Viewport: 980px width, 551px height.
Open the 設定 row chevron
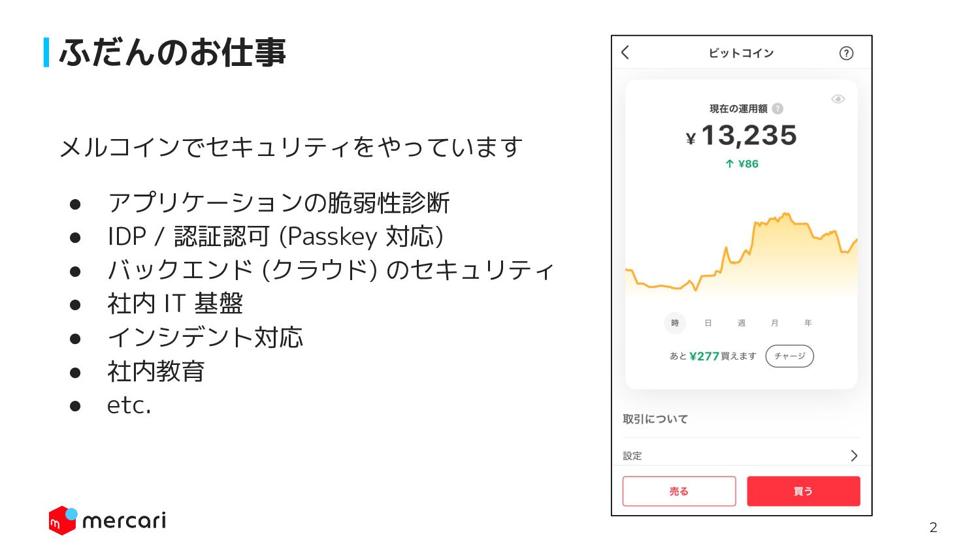pos(854,456)
